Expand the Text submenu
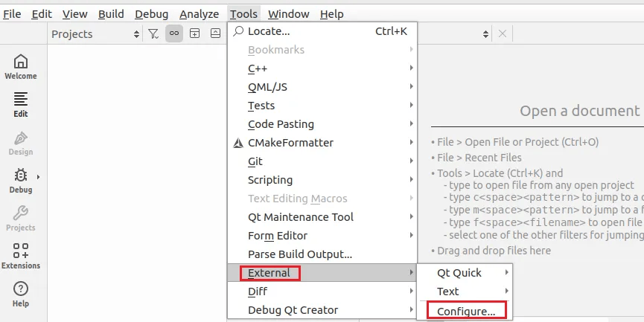The width and height of the screenshot is (644, 322). pyautogui.click(x=448, y=292)
